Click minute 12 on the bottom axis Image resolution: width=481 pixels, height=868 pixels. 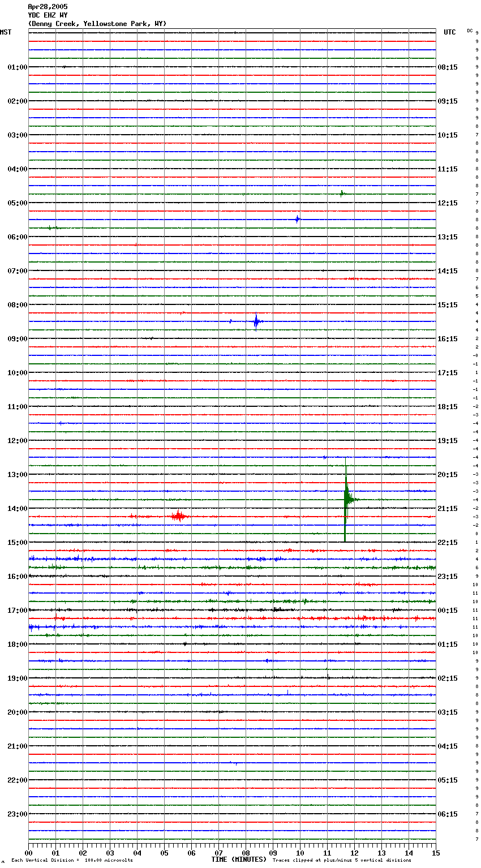[354, 853]
